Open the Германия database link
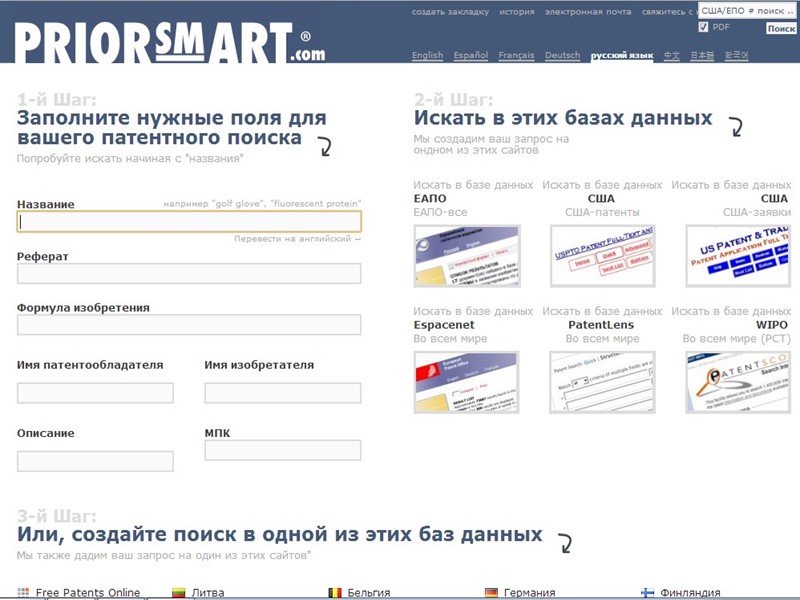The height and width of the screenshot is (600, 800). [530, 593]
